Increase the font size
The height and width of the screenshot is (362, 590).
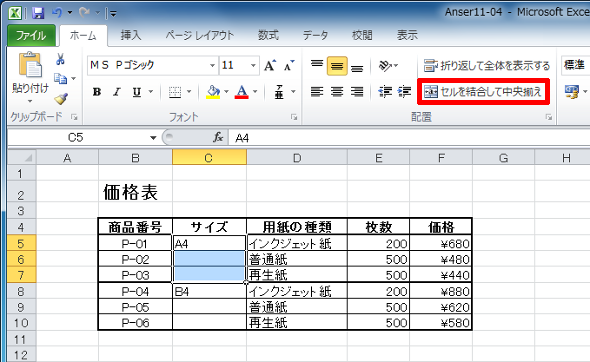pyautogui.click(x=270, y=66)
